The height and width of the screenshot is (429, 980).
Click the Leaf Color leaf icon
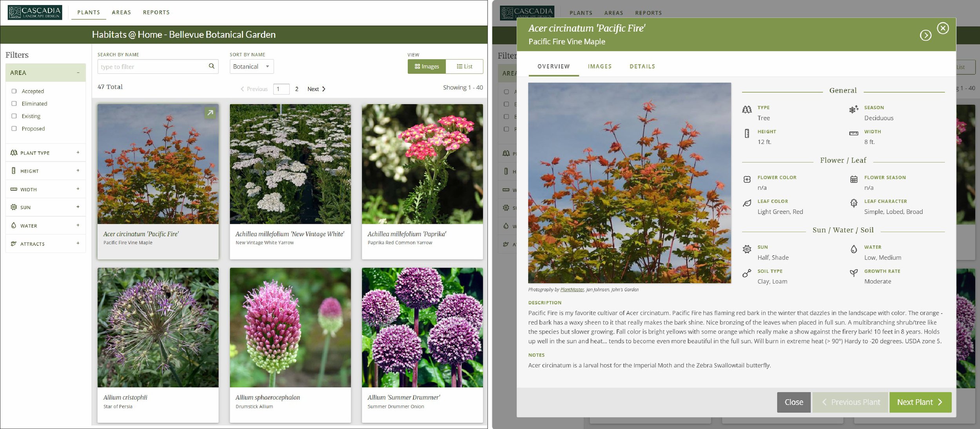[x=747, y=203]
